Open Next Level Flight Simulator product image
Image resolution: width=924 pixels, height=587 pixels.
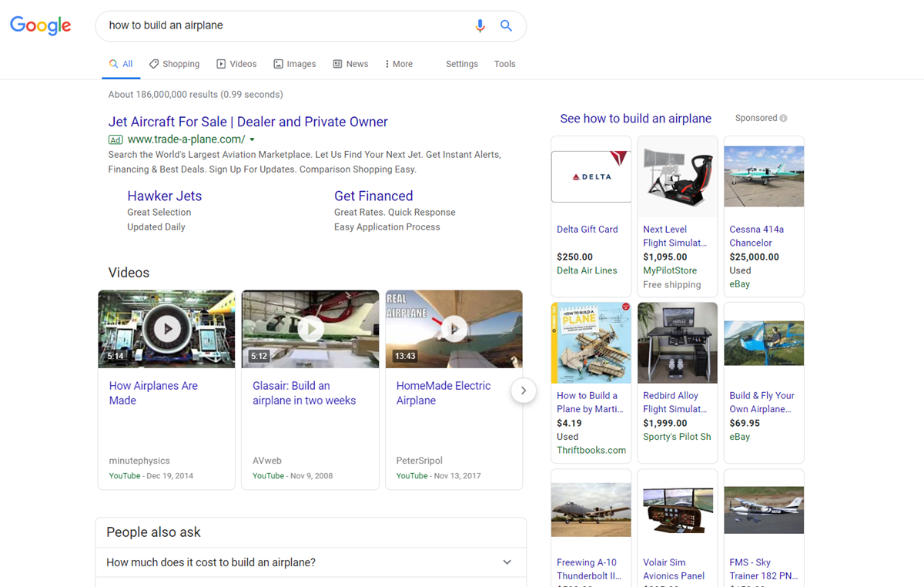[678, 176]
